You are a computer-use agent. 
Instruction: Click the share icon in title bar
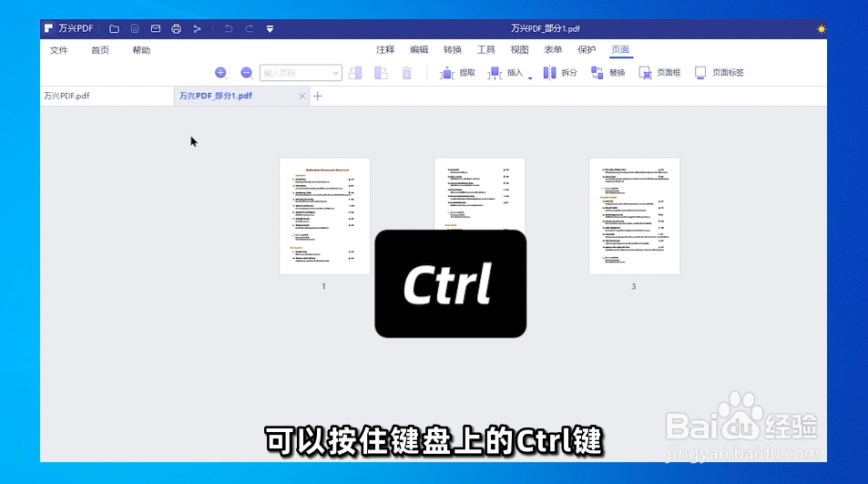[x=197, y=29]
